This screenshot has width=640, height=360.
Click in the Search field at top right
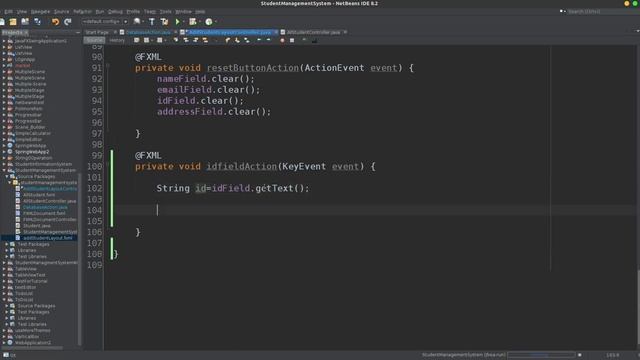click(602, 11)
